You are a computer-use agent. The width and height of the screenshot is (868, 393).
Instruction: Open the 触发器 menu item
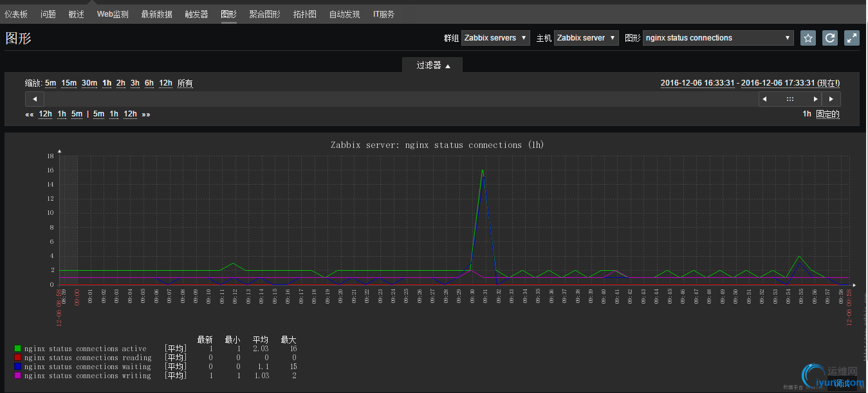point(196,14)
